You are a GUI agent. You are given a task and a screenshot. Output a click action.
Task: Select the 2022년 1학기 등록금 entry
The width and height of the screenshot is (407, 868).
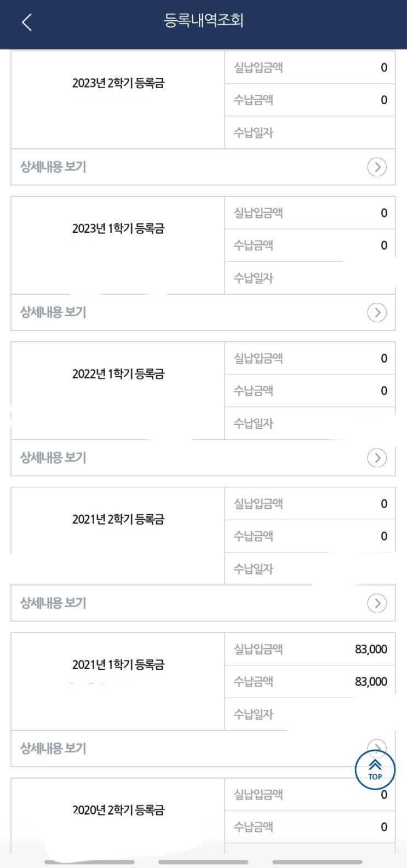[118, 374]
